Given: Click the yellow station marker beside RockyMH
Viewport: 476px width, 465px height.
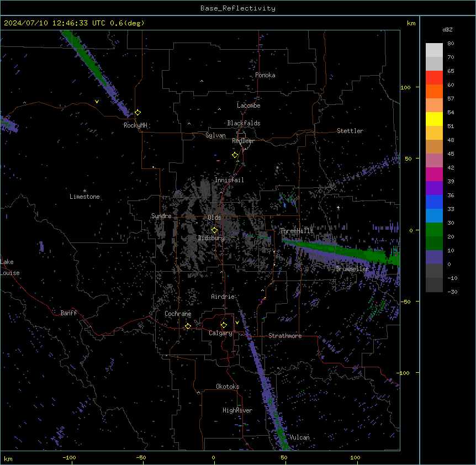Looking at the screenshot, I should (x=138, y=113).
